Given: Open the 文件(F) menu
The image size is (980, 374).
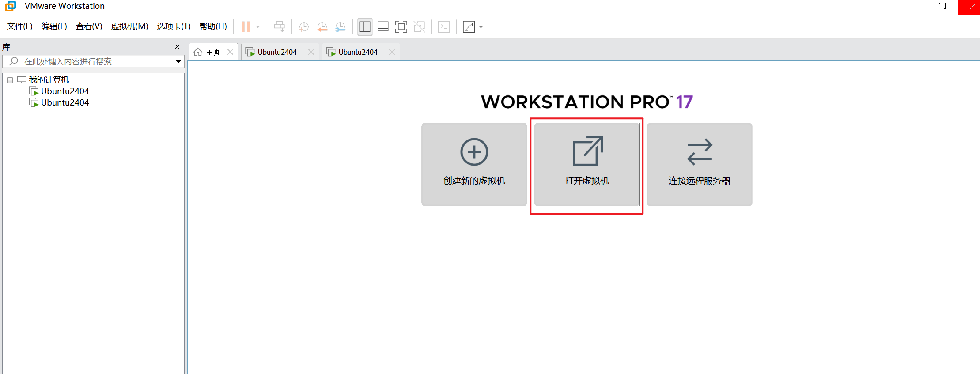Looking at the screenshot, I should [20, 26].
